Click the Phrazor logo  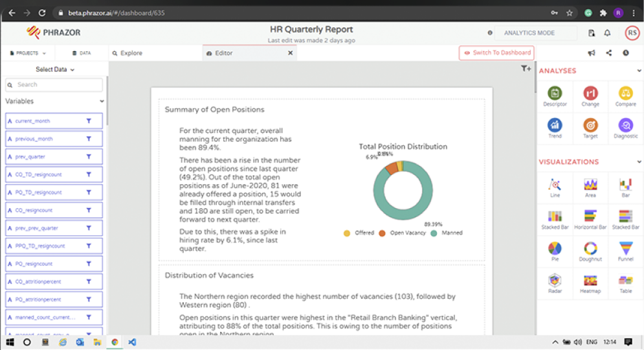tap(53, 32)
